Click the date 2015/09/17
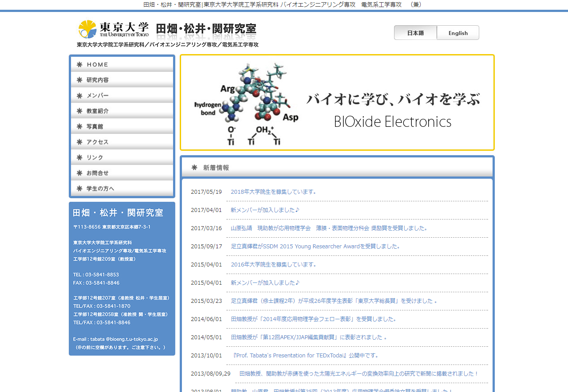This screenshot has height=392, width=568. point(206,247)
